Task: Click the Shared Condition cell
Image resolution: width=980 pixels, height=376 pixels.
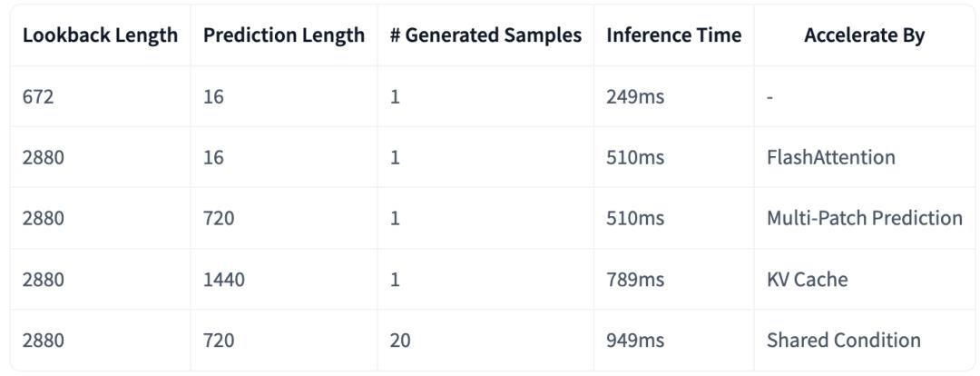Action: [x=864, y=341]
